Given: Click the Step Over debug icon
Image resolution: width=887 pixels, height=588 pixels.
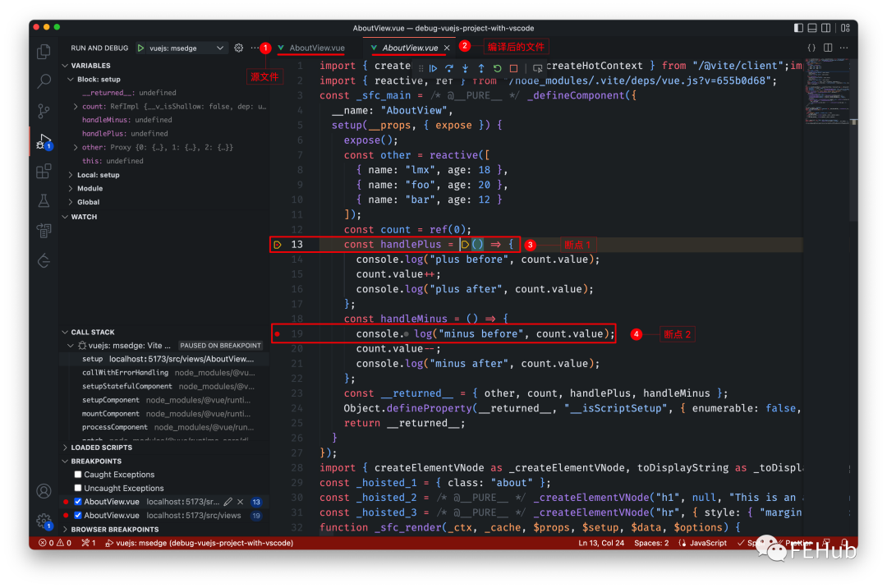Looking at the screenshot, I should coord(449,68).
